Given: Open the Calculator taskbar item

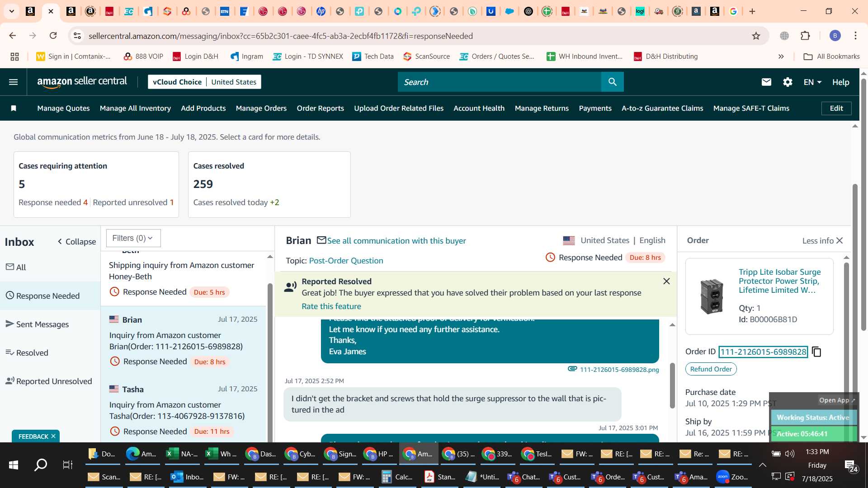Looking at the screenshot, I should click(397, 477).
